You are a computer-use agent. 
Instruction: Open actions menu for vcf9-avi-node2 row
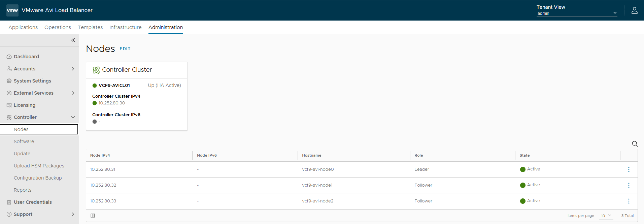tap(629, 201)
